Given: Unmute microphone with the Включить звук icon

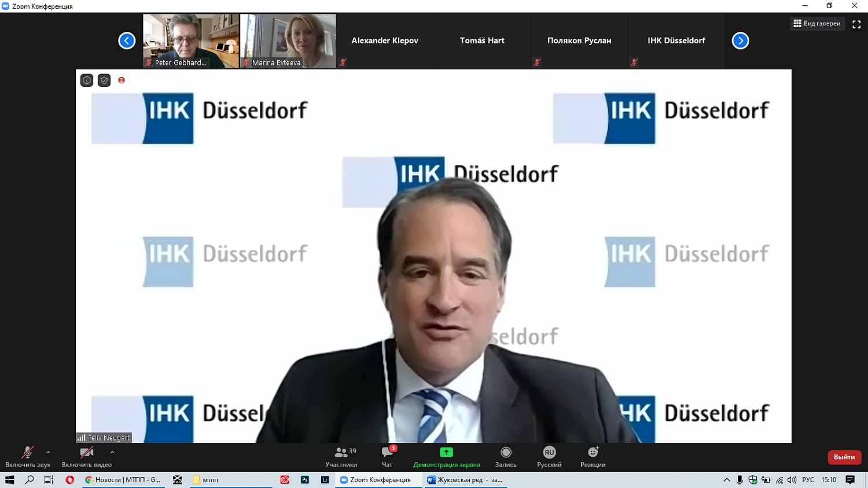Looking at the screenshot, I should pos(28,456).
